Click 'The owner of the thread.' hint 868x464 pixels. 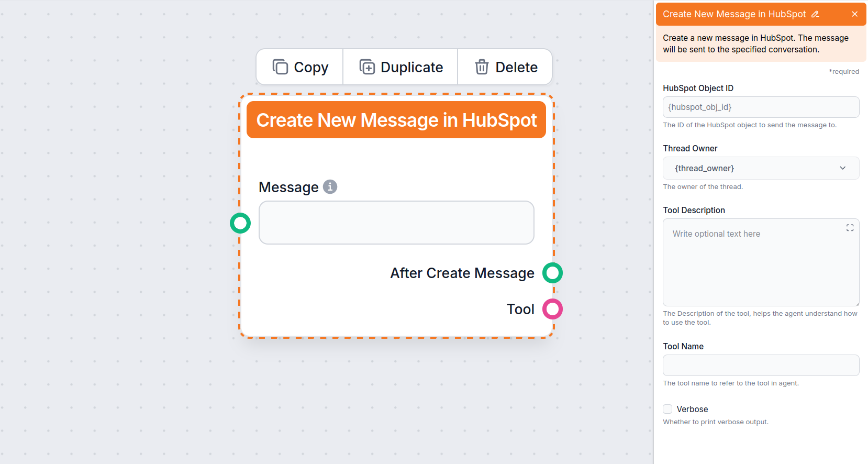703,186
